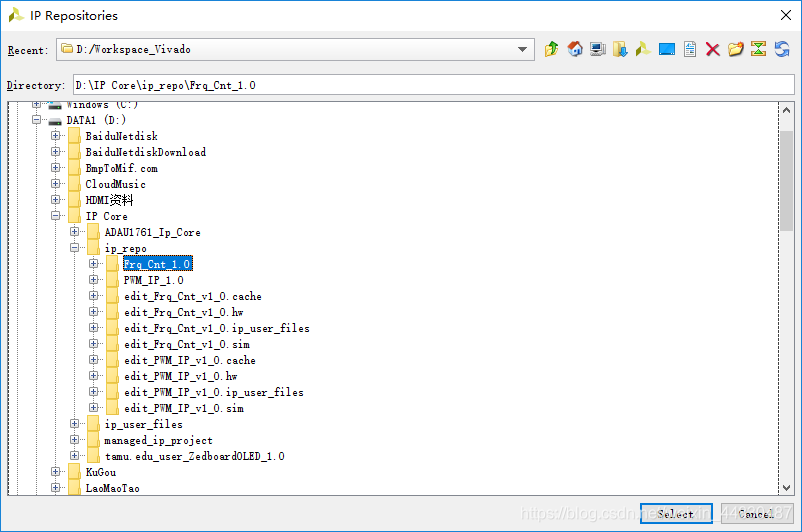Edit the Directory path field
The width and height of the screenshot is (802, 532).
[433, 85]
